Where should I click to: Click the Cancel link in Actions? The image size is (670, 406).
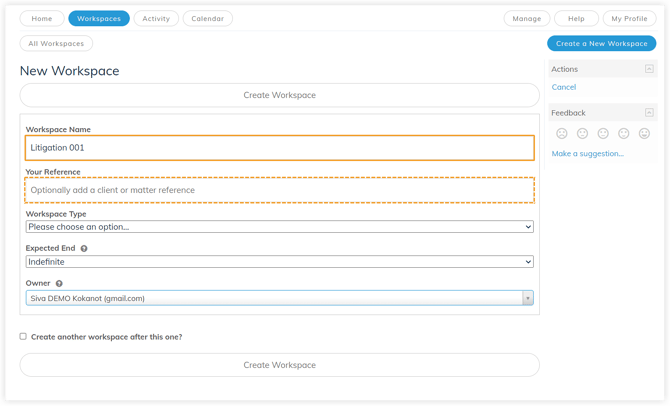click(564, 87)
